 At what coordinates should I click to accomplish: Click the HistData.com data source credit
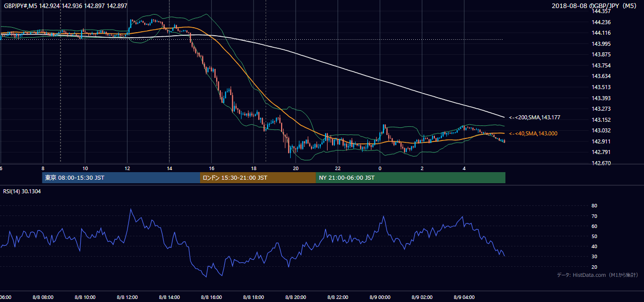tap(598, 275)
